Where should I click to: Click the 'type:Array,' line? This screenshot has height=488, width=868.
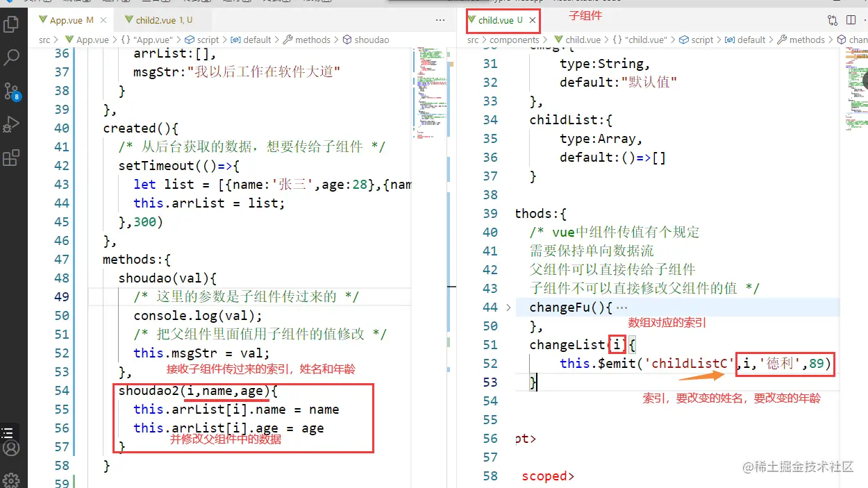point(601,138)
